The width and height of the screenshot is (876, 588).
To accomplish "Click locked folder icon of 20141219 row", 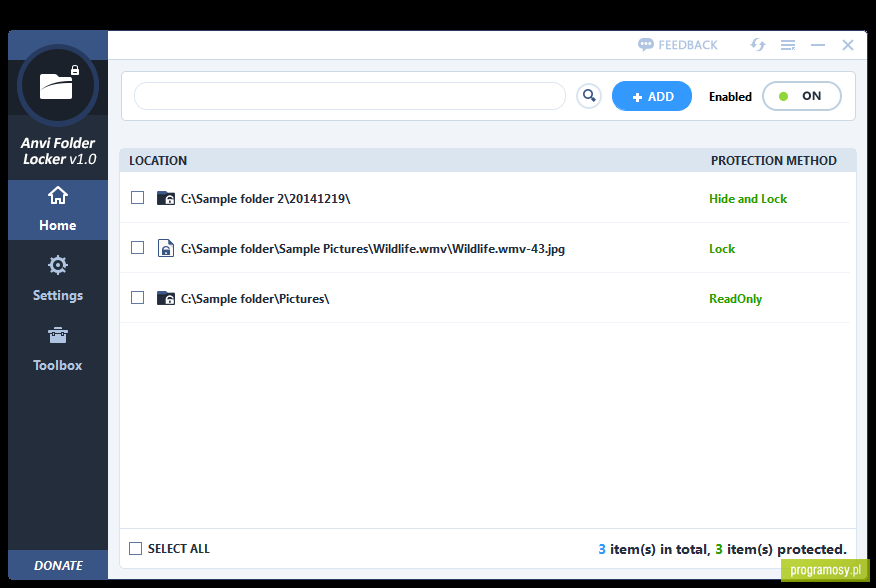I will tap(165, 198).
